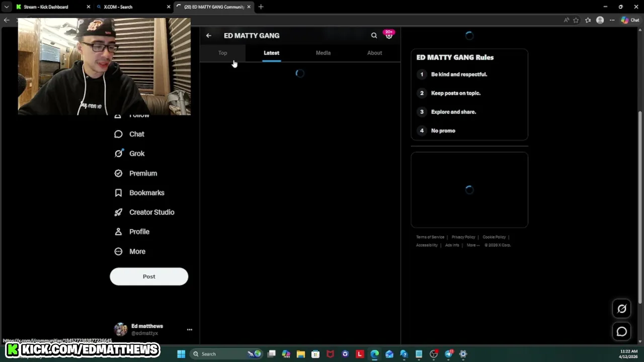Open red L app on taskbar
Screen dimensions: 644x362
[360, 354]
